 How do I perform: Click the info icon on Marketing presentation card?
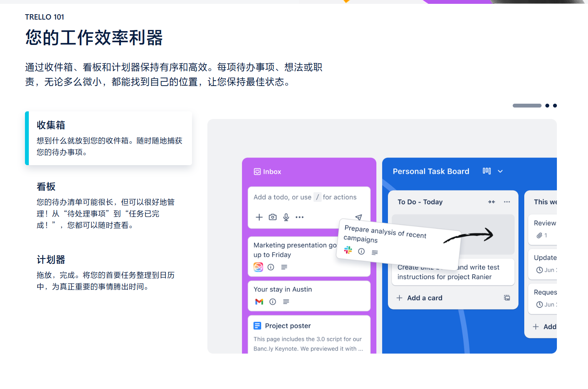(271, 267)
